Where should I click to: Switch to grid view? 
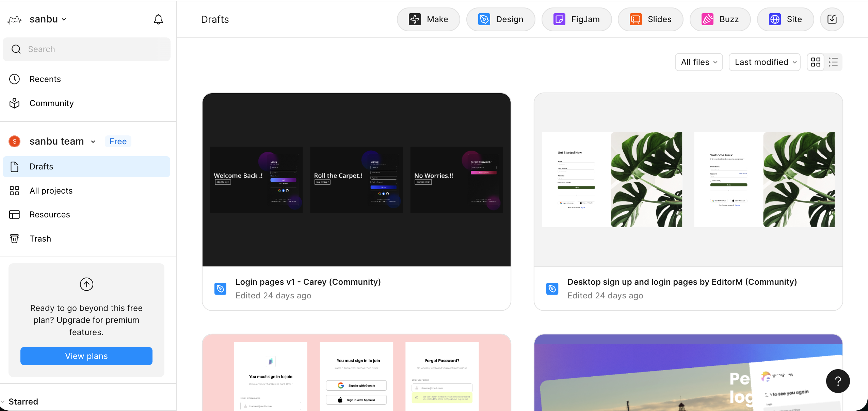[816, 62]
